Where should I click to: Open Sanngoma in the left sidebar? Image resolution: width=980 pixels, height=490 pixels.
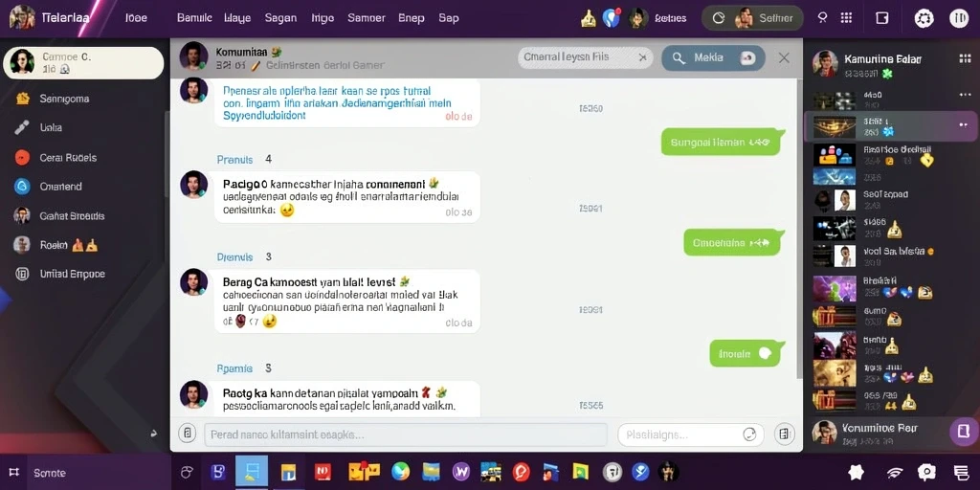(x=64, y=99)
